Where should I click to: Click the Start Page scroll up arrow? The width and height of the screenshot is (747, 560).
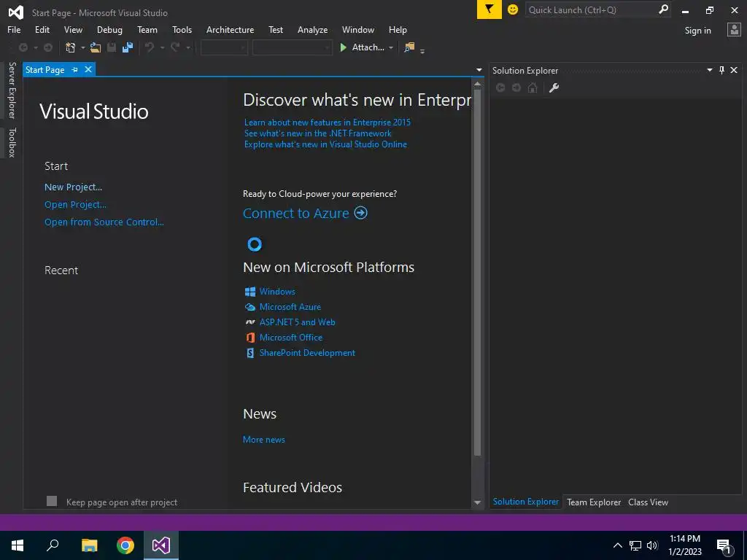click(x=477, y=84)
